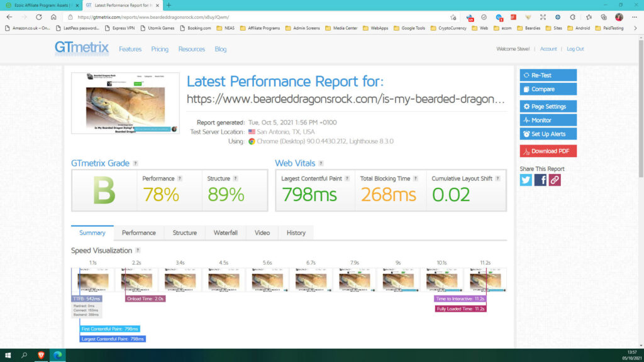Open the help tooltip for Performance score
644x362 pixels.
click(180, 178)
